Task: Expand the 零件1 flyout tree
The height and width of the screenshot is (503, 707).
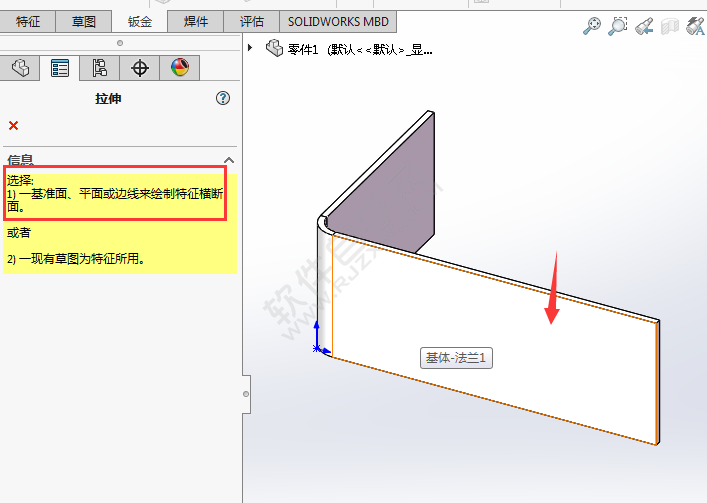Action: pos(250,47)
